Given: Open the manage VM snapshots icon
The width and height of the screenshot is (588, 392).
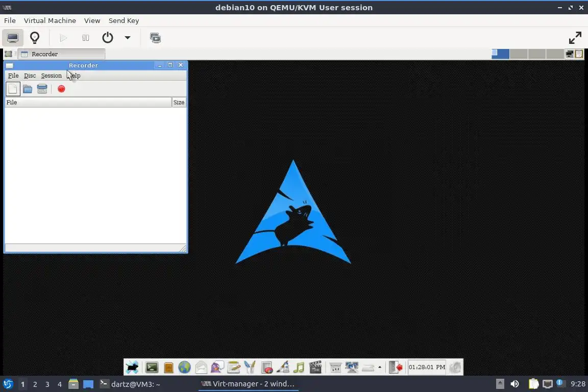Looking at the screenshot, I should [x=155, y=38].
